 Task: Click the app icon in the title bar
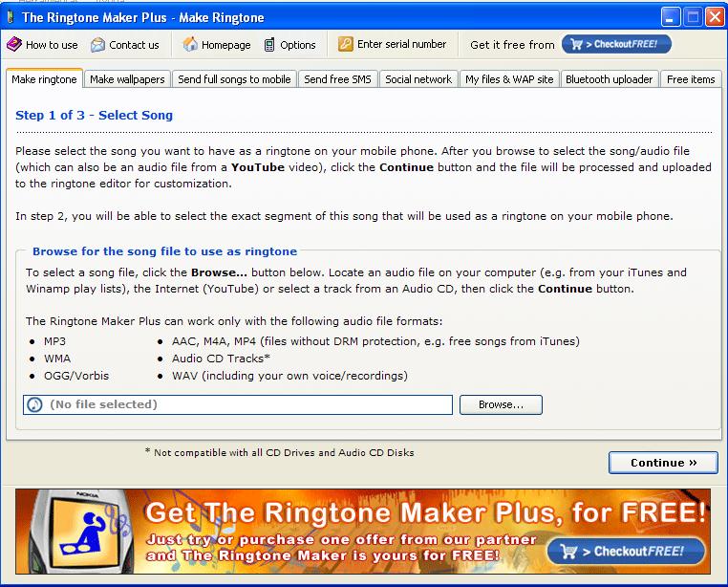pyautogui.click(x=11, y=17)
